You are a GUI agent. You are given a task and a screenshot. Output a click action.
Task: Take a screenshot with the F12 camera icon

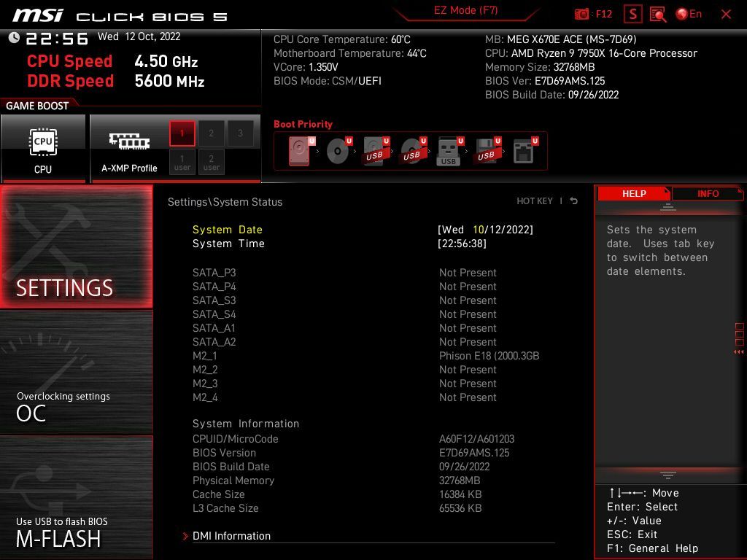pyautogui.click(x=592, y=14)
